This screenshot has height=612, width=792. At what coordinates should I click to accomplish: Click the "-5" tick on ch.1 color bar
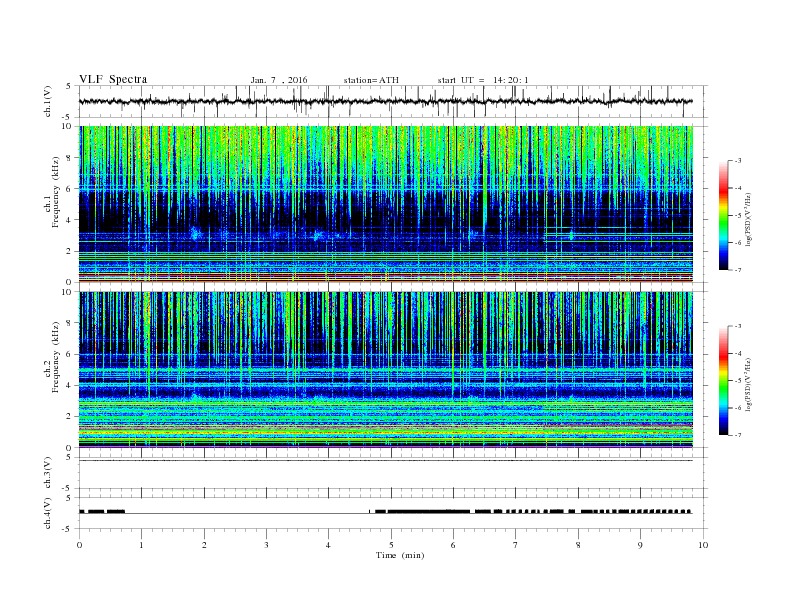[x=738, y=216]
